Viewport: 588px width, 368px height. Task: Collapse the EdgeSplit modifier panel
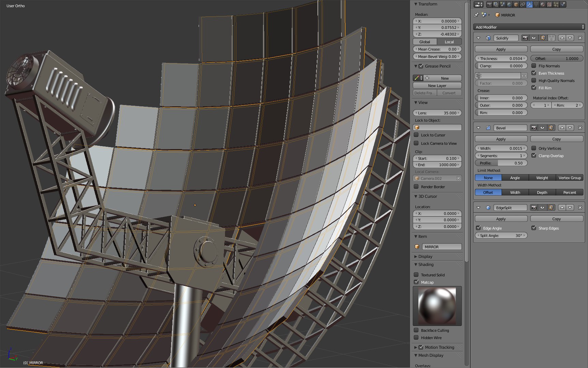click(479, 208)
